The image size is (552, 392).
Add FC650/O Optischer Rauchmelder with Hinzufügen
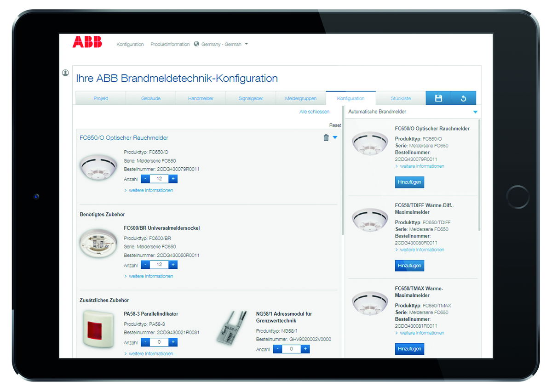(409, 182)
